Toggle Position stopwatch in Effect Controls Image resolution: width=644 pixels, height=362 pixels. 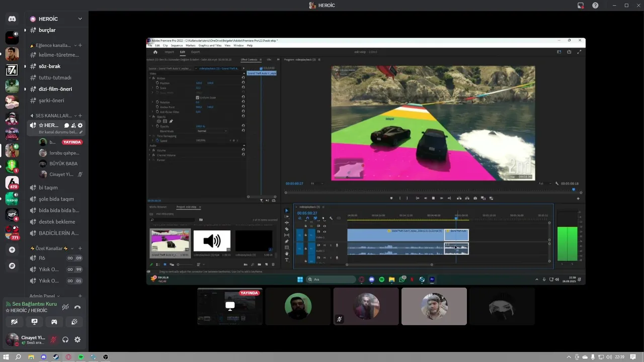pos(156,82)
